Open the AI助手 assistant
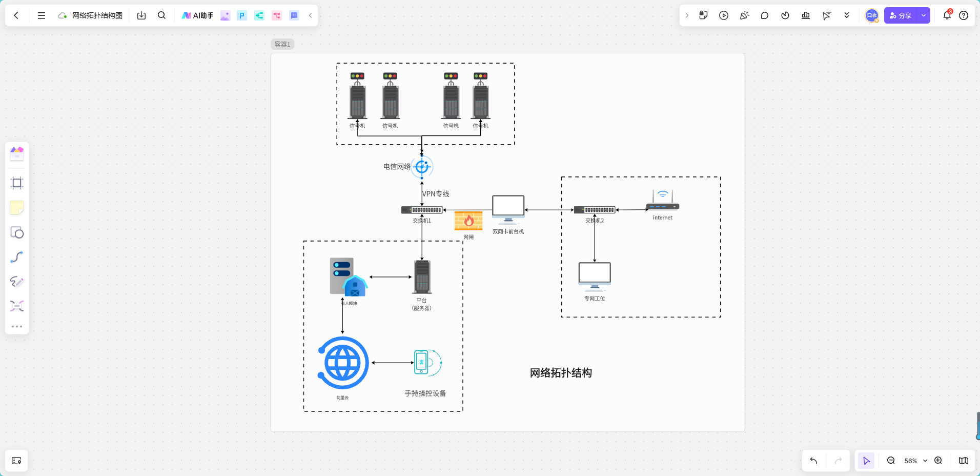The height and width of the screenshot is (476, 980). tap(197, 15)
